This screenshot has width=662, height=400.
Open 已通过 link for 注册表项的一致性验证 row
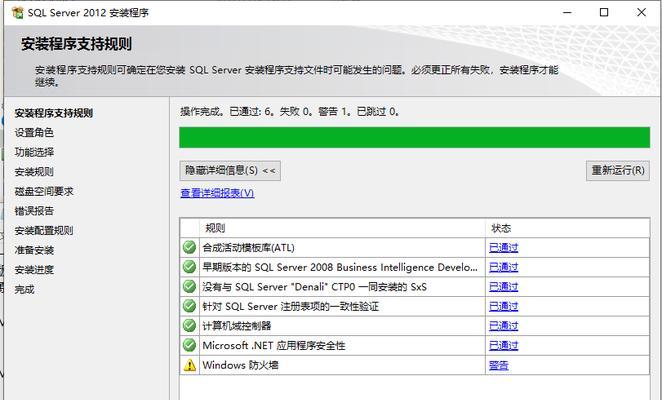tap(503, 306)
